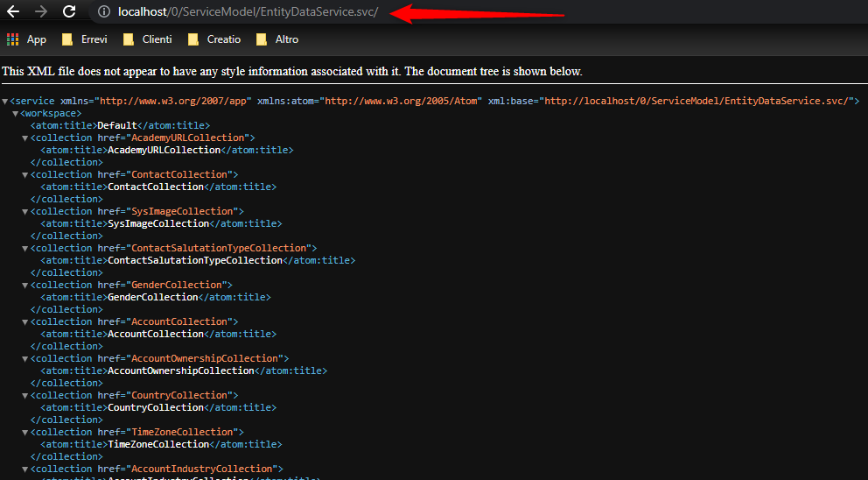
Task: Click title text GenderCollection
Action: tap(153, 297)
